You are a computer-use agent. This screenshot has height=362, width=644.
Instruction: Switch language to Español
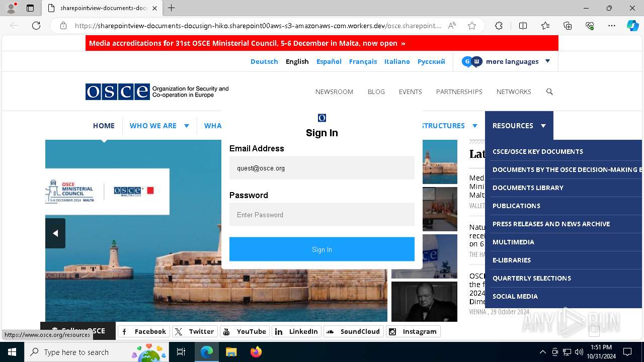pos(329,61)
